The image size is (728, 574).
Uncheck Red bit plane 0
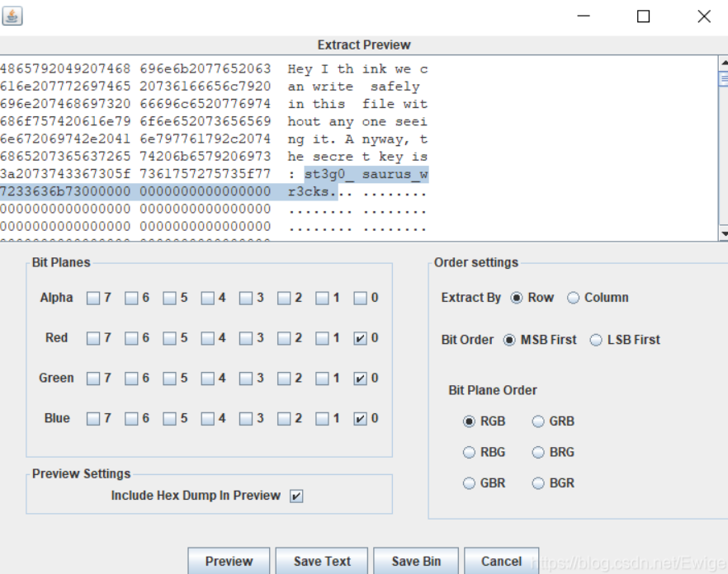coord(360,338)
